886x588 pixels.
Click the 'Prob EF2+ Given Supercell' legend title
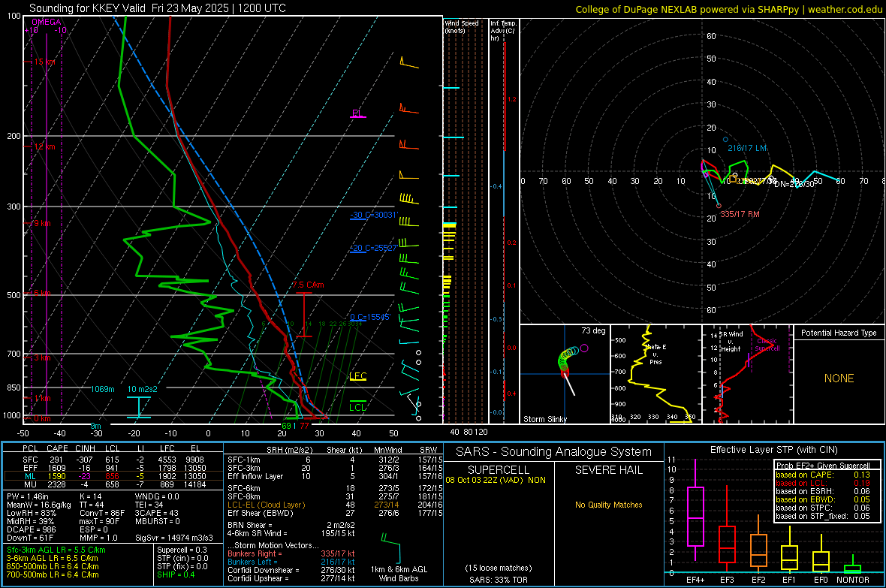click(x=823, y=466)
